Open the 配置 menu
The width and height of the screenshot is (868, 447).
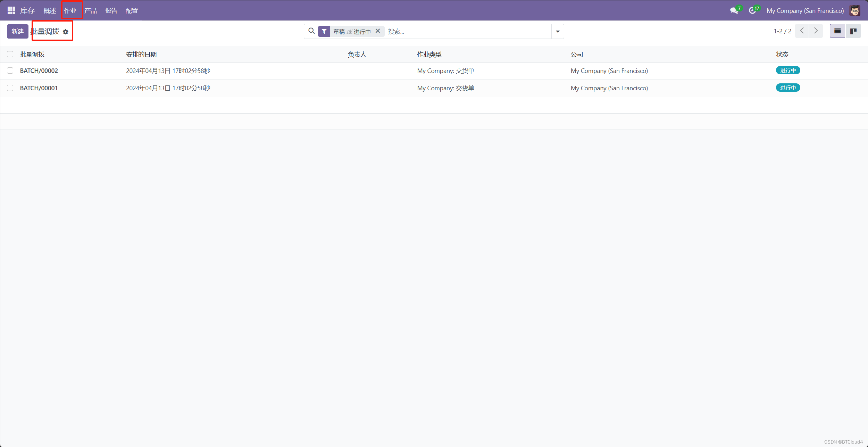coord(132,11)
